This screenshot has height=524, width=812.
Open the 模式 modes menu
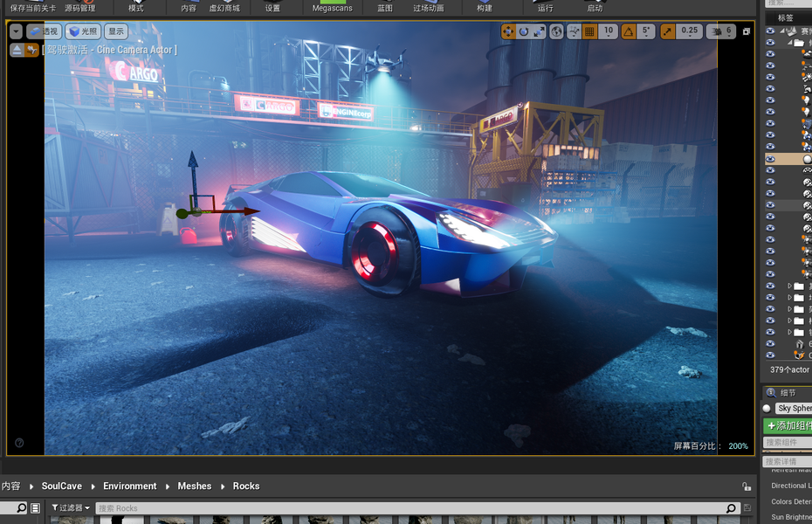(136, 7)
